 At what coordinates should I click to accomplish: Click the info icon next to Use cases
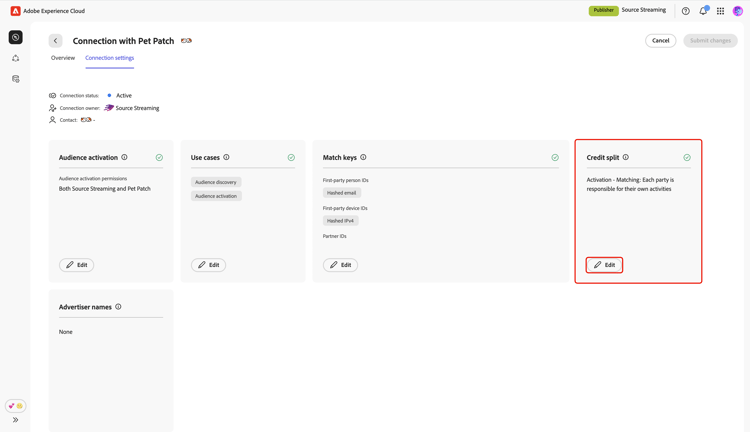coord(226,157)
